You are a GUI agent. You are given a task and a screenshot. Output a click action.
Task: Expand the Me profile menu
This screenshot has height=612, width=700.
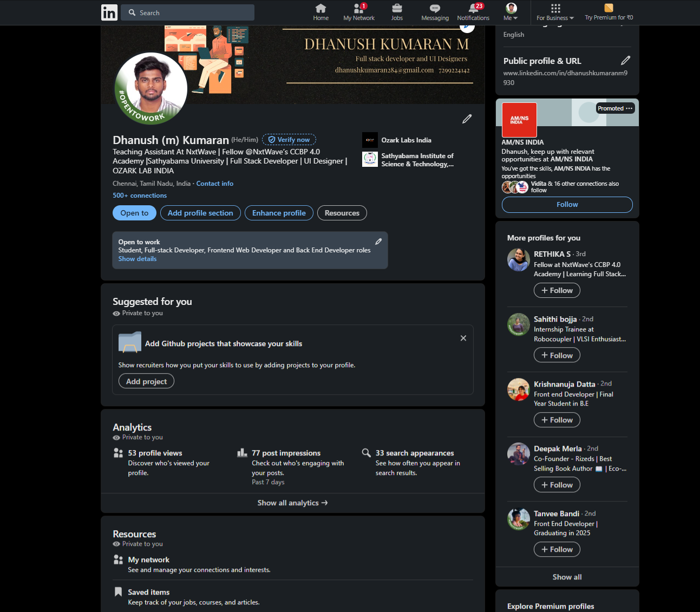click(511, 12)
